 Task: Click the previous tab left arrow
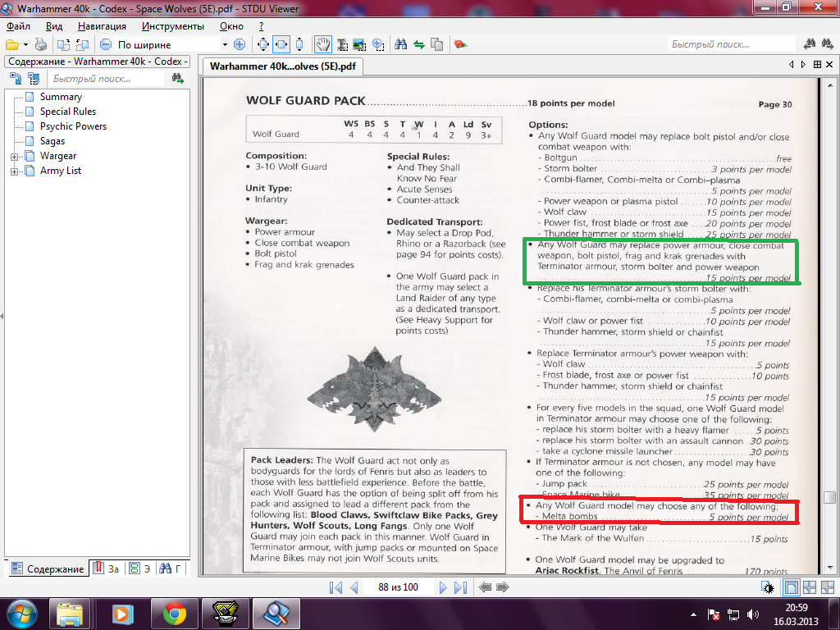point(792,64)
